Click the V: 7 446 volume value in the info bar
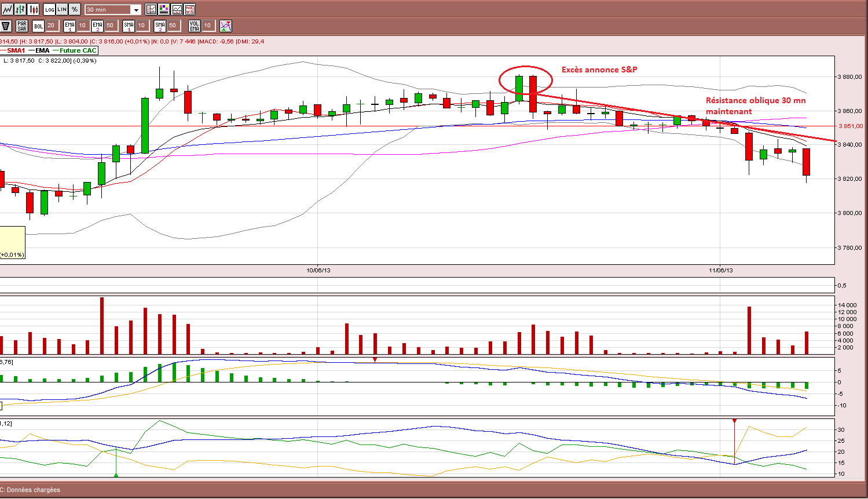This screenshot has width=868, height=499. pos(183,41)
